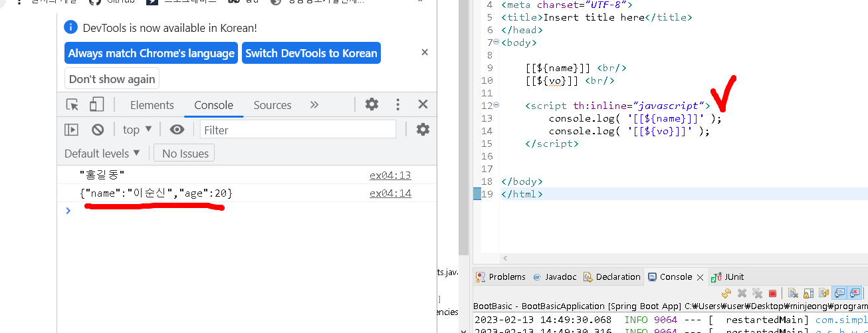This screenshot has width=868, height=333.
Task: Open DevTools settings gear beside the tabs
Action: click(x=372, y=104)
